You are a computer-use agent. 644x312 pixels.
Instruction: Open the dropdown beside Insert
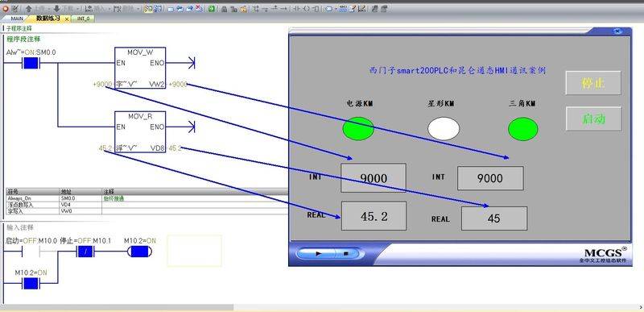(109, 8)
